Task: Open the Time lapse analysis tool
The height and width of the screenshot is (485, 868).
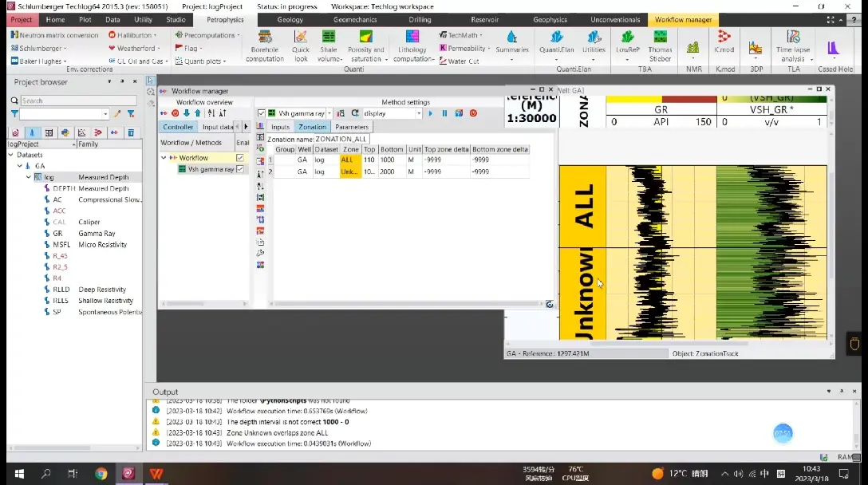Action: pyautogui.click(x=793, y=46)
